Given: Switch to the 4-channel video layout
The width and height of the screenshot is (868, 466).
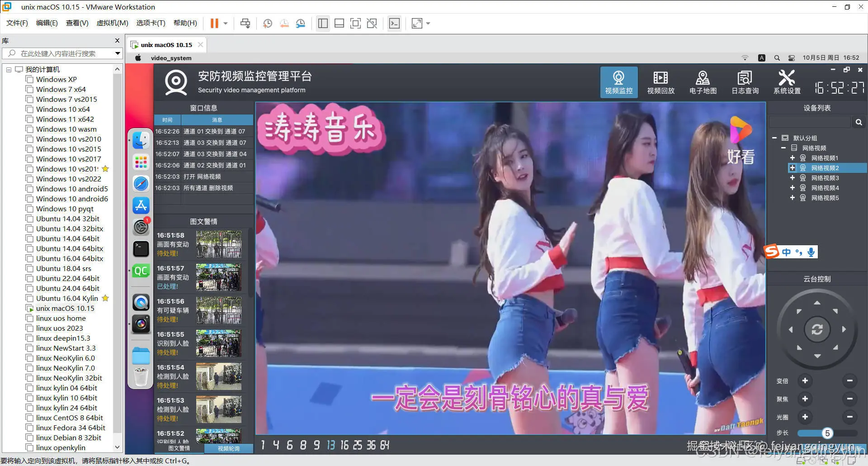Looking at the screenshot, I should (276, 445).
